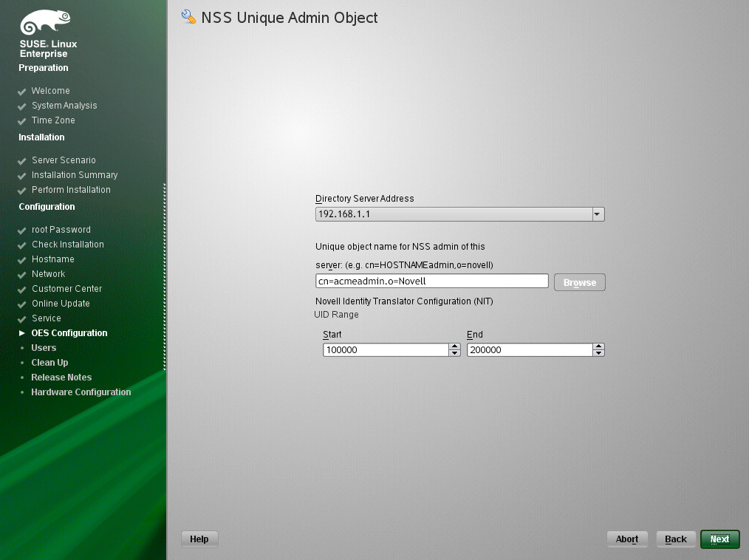Screen dimensions: 749x560
Task: Select Server Scenario step in sidebar
Action: coord(64,160)
